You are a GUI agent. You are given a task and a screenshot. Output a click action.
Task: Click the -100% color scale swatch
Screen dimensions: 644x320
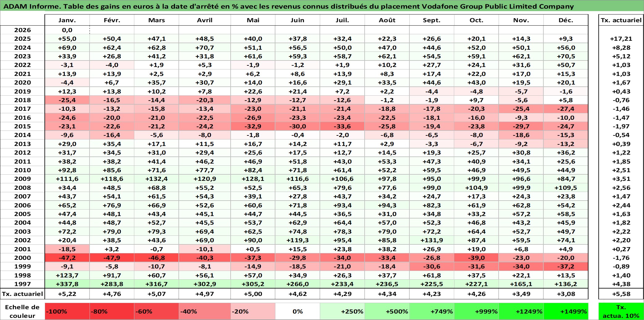click(67, 311)
